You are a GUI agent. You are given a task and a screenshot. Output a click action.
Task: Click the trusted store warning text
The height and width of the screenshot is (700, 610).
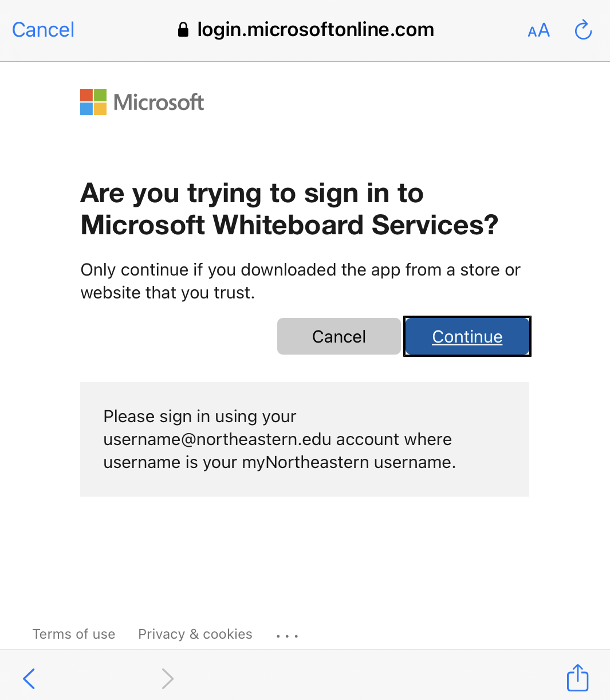tap(301, 281)
